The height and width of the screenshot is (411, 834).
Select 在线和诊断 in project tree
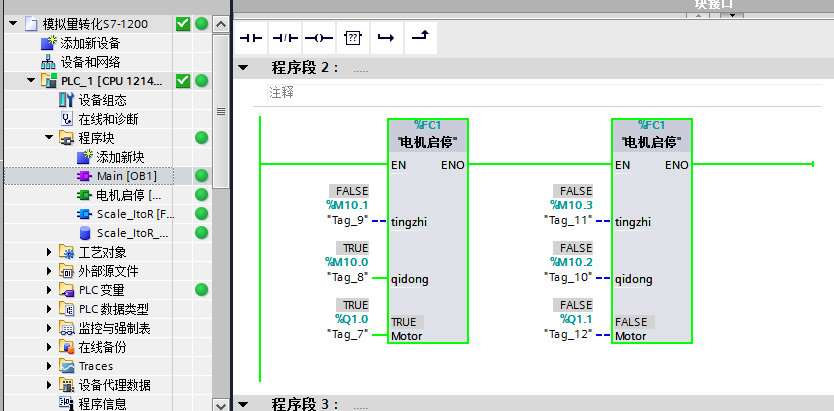pos(108,119)
